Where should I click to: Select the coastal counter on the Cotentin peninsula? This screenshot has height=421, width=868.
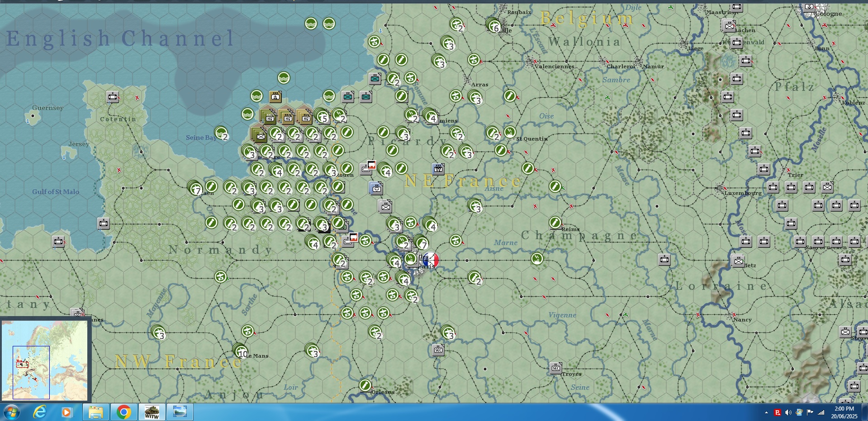click(113, 96)
